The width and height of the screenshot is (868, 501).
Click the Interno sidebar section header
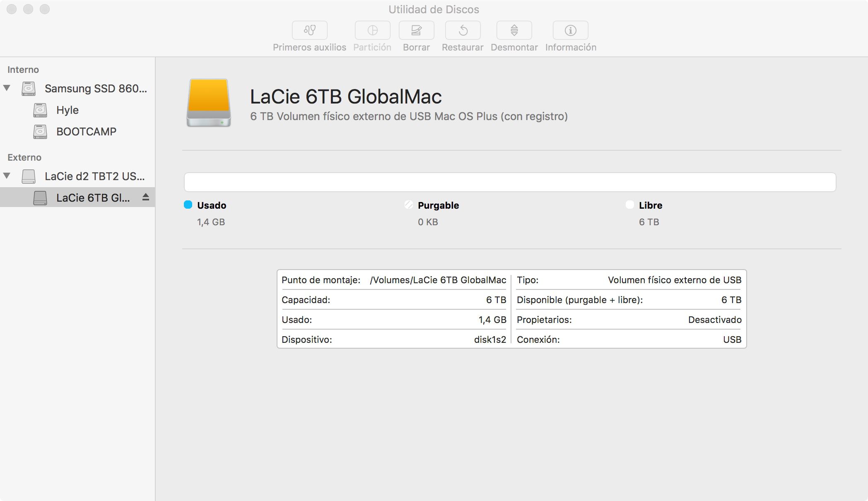coord(23,70)
